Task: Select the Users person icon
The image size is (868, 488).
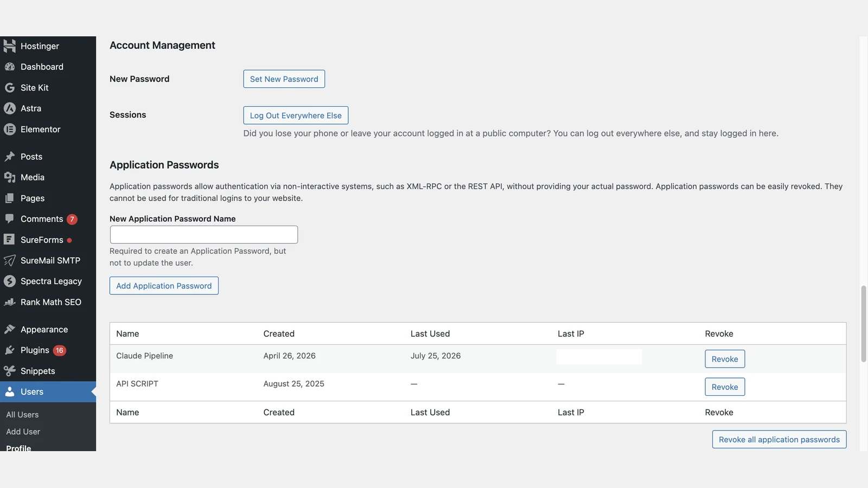Action: (9, 391)
